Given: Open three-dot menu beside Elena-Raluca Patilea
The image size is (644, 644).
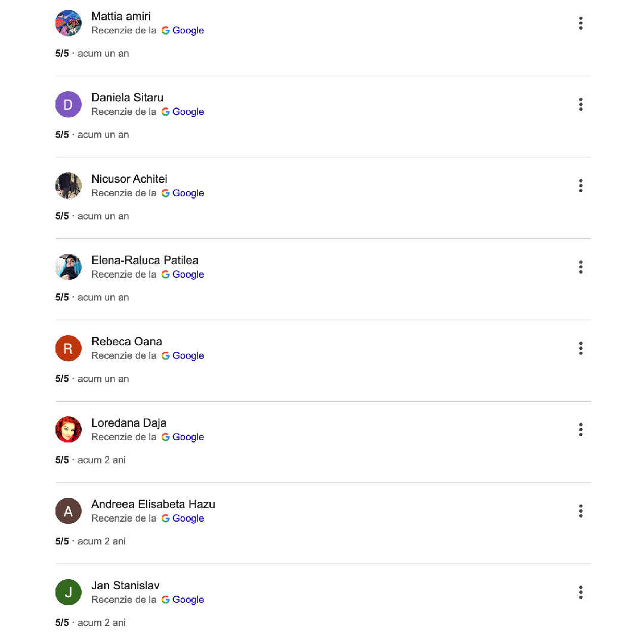Looking at the screenshot, I should [x=580, y=267].
